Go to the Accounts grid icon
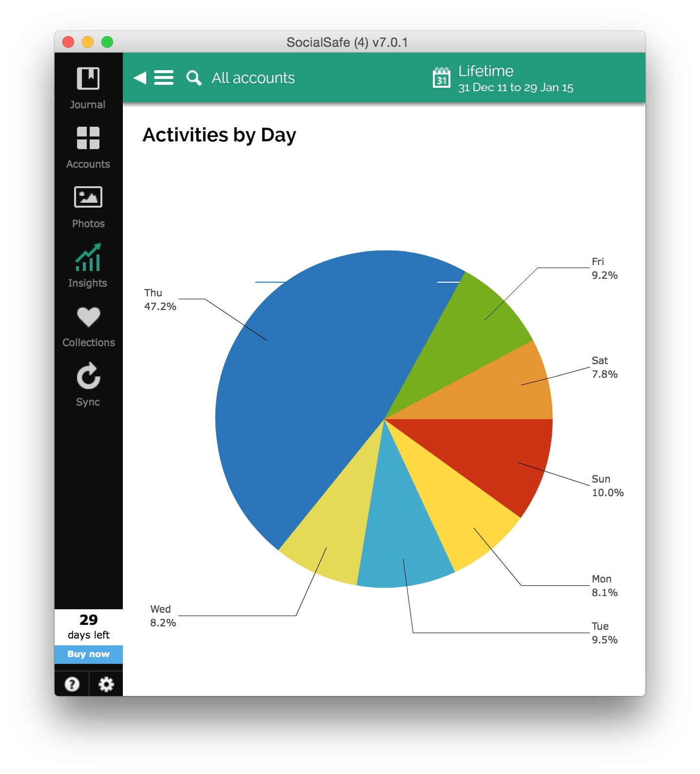Viewport: 700px width, 774px height. (88, 138)
